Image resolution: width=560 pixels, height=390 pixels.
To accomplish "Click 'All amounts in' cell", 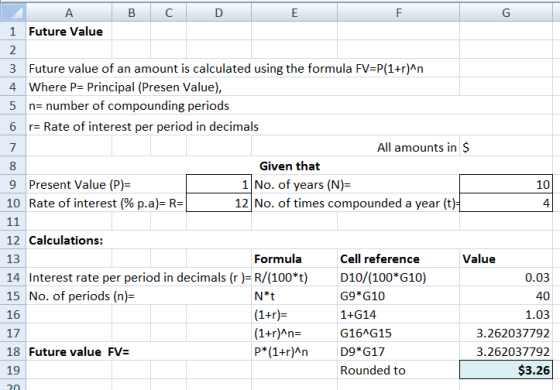I will (416, 147).
